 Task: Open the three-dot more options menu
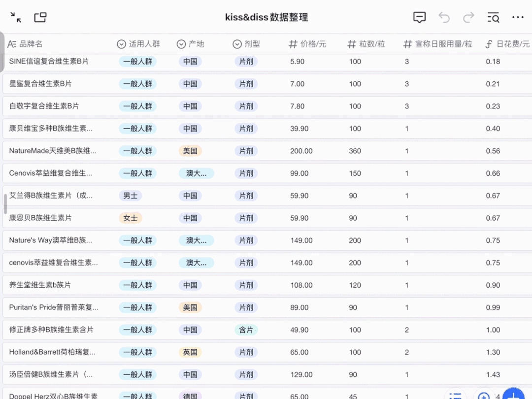(x=518, y=18)
